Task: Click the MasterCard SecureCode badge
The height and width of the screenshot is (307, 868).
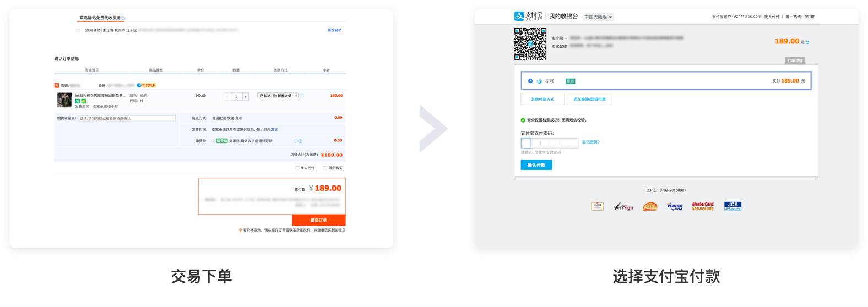Action: [703, 206]
